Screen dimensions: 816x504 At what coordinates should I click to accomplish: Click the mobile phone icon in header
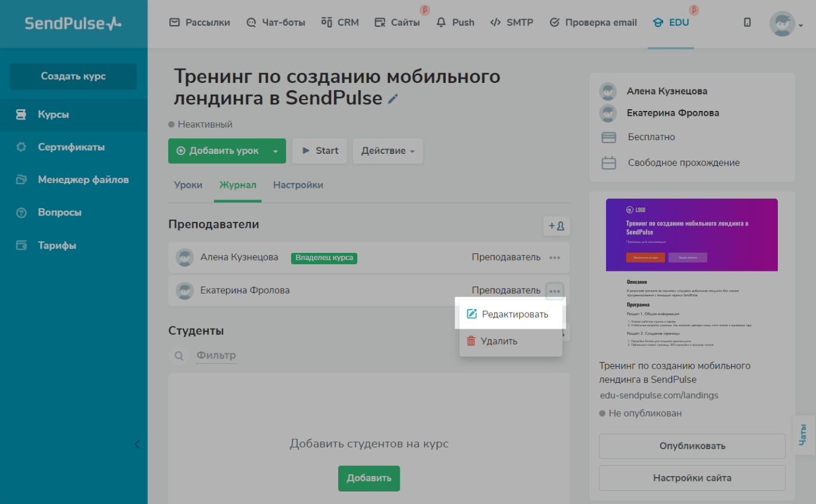click(747, 23)
